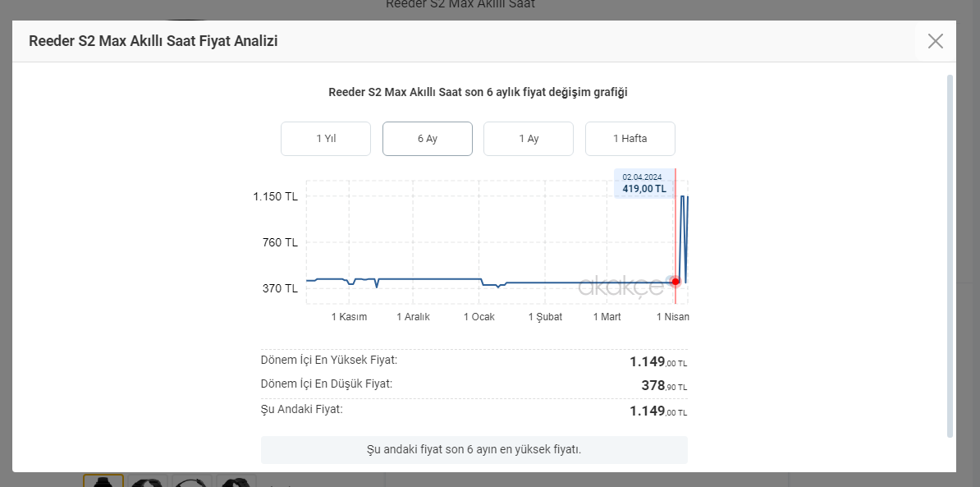Screen dimensions: 980x487
Task: Click the current price info banner
Action: pos(474,450)
